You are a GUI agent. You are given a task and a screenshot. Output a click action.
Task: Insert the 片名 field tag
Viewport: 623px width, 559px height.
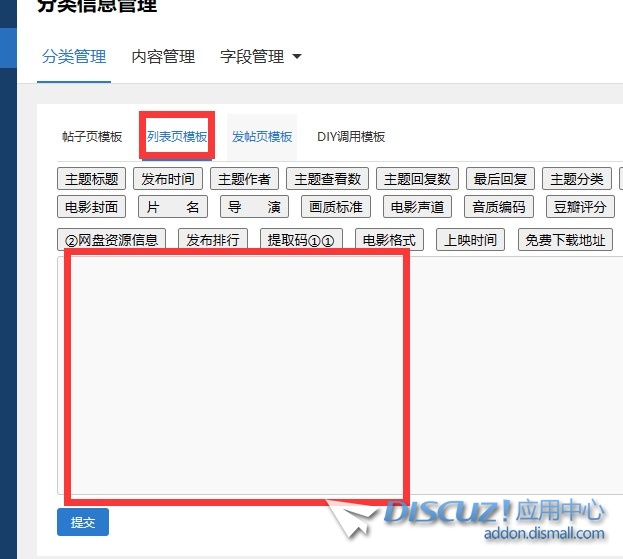173,207
